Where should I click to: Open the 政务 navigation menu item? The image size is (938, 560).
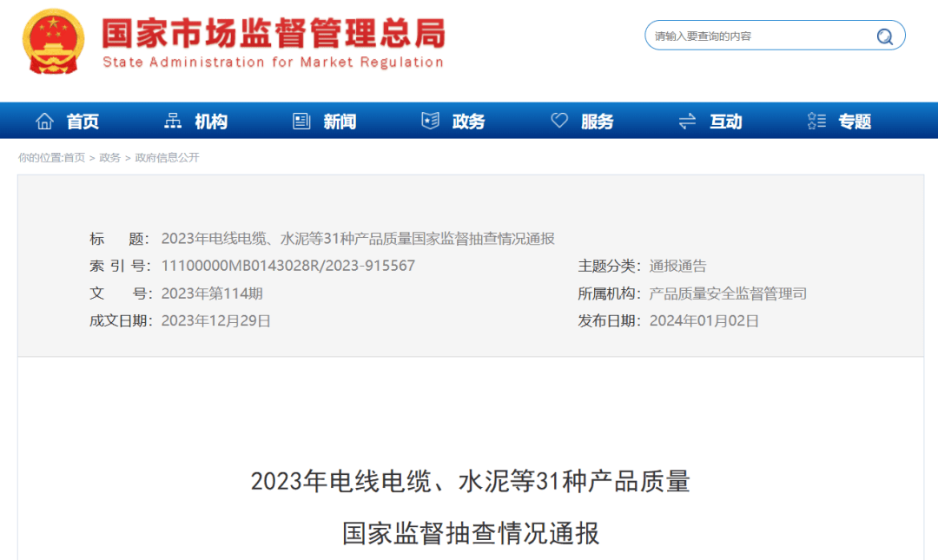click(x=468, y=122)
